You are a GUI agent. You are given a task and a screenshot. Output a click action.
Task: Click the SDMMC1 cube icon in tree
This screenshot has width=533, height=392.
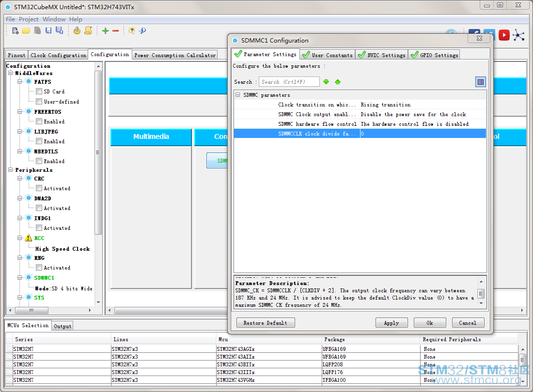(x=29, y=278)
